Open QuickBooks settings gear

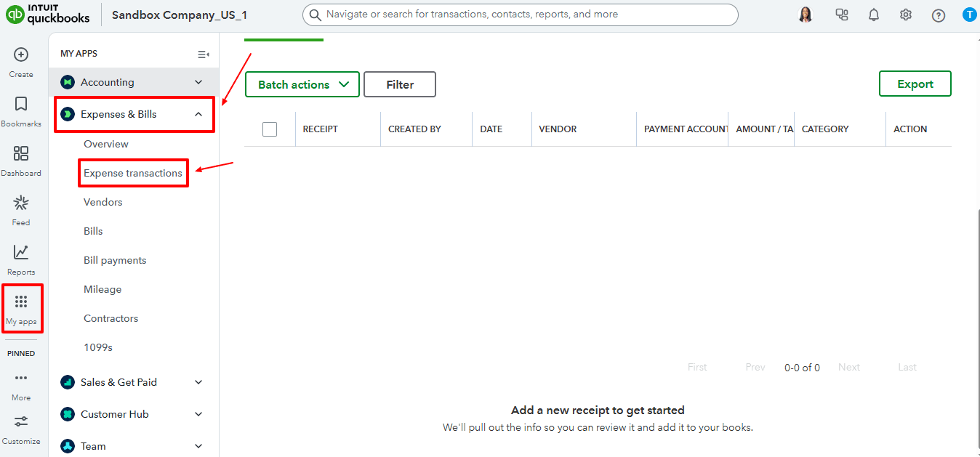tap(905, 14)
